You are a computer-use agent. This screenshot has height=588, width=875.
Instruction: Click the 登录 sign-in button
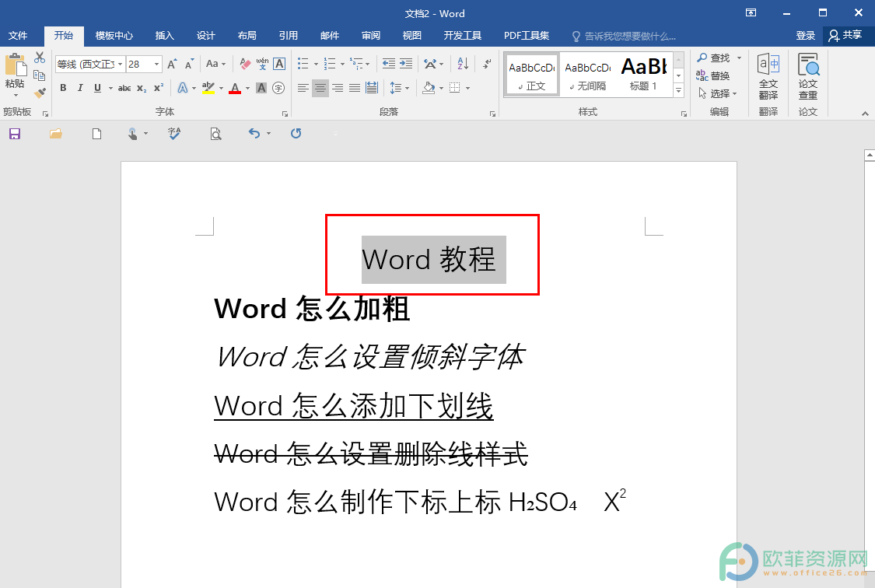point(805,36)
